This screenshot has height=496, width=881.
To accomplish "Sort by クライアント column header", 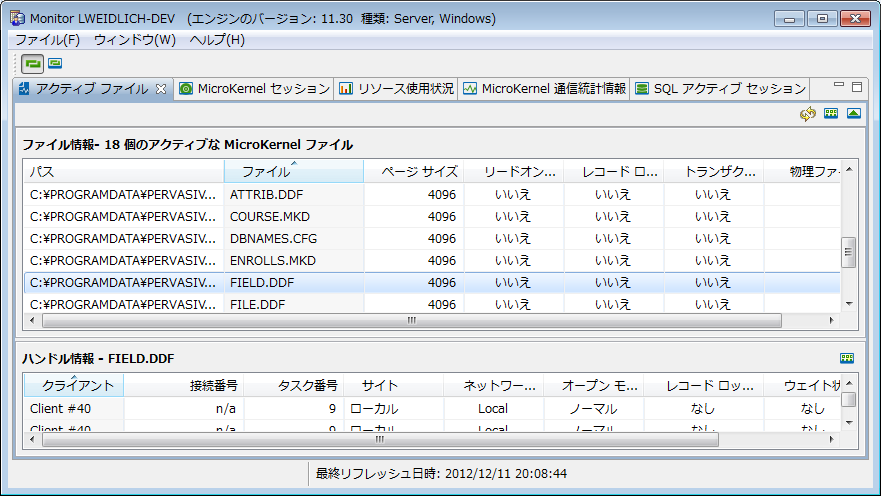I will 72,385.
